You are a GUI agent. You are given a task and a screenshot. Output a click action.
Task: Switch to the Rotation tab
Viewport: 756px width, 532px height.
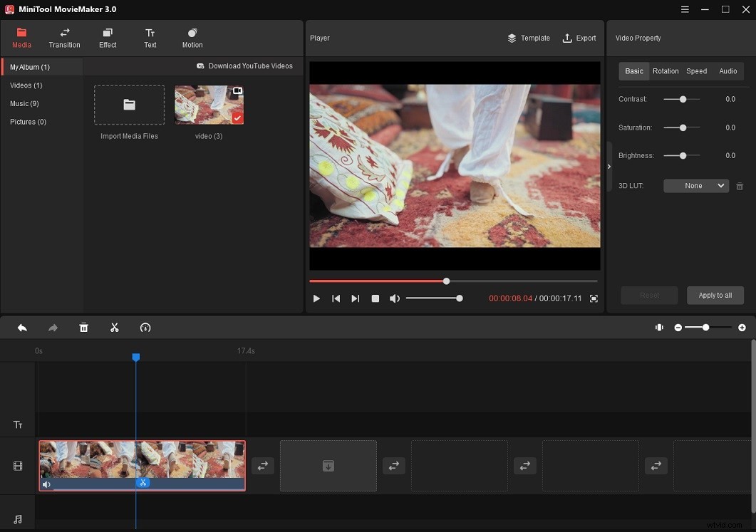[666, 71]
